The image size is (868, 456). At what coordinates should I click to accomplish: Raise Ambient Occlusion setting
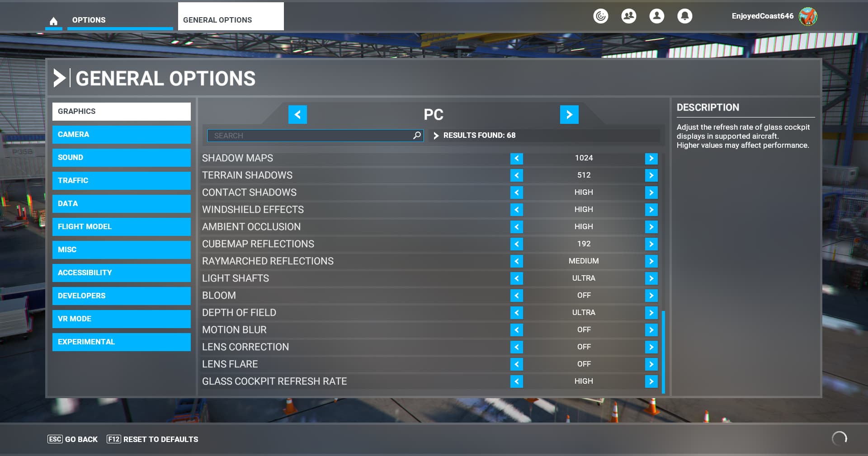pos(651,227)
